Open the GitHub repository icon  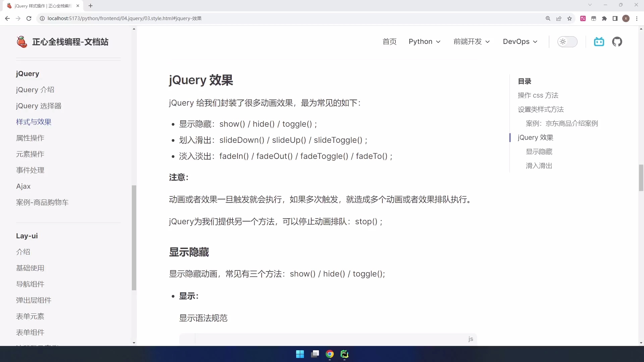coord(617,42)
